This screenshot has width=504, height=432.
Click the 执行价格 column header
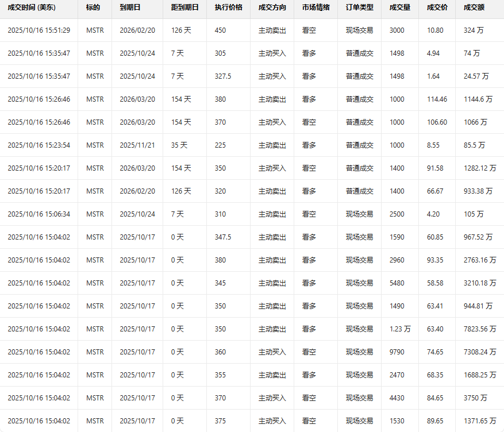pos(229,7)
